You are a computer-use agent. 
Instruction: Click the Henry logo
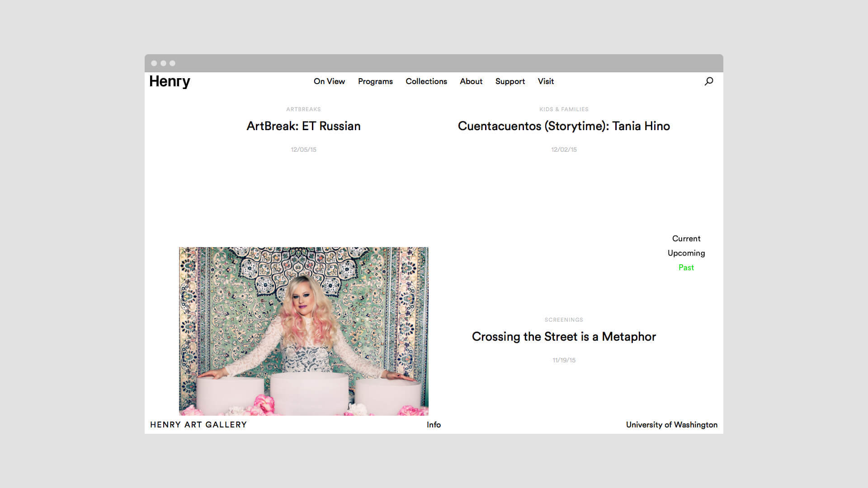pyautogui.click(x=170, y=81)
